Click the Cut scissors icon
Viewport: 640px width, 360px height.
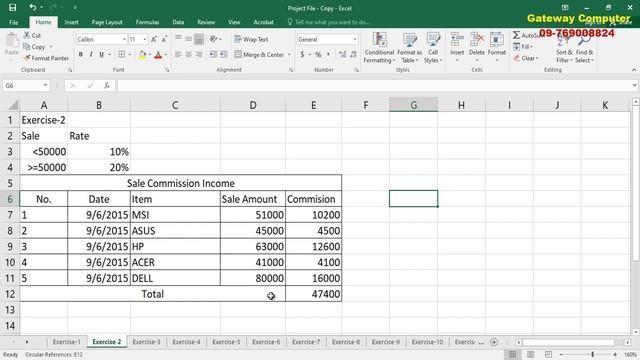point(27,36)
